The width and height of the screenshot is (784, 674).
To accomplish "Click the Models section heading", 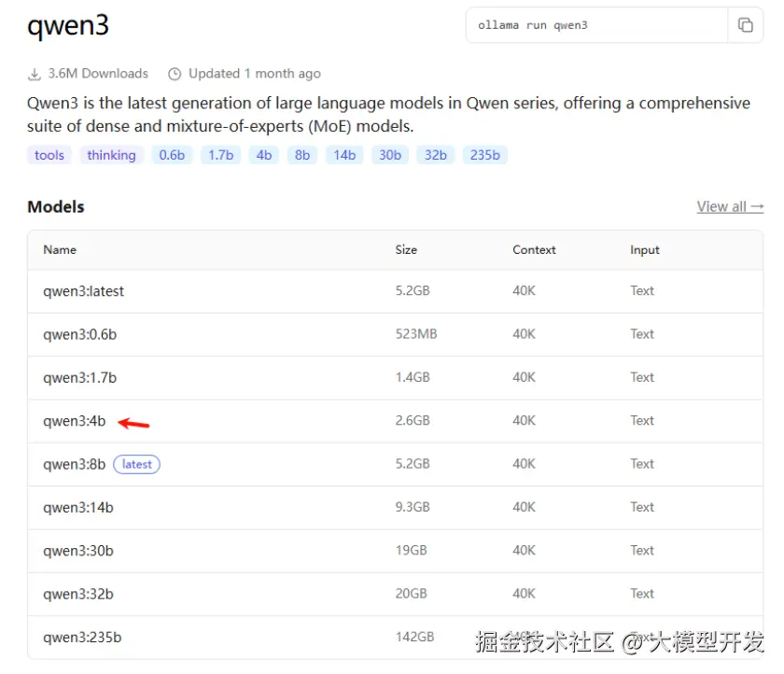I will pos(55,206).
